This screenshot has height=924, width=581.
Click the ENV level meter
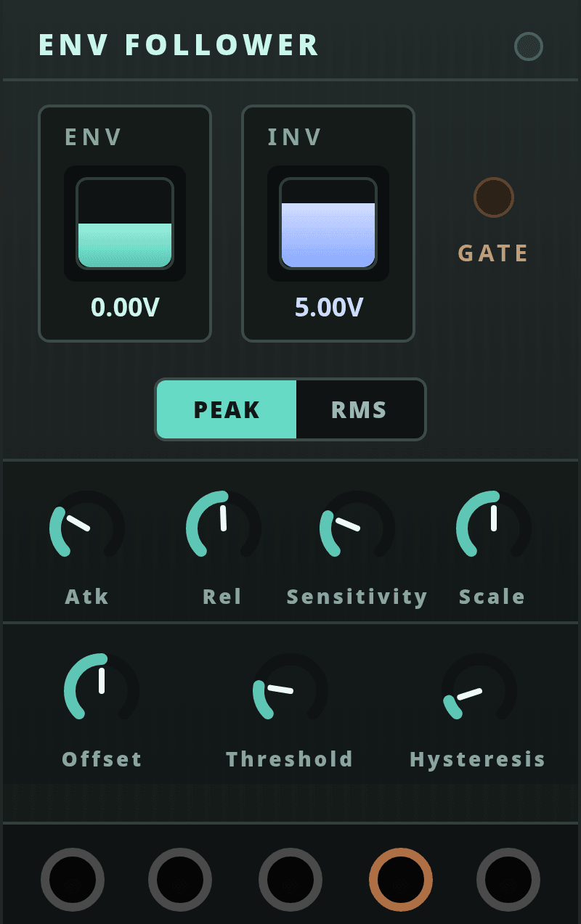(125, 224)
